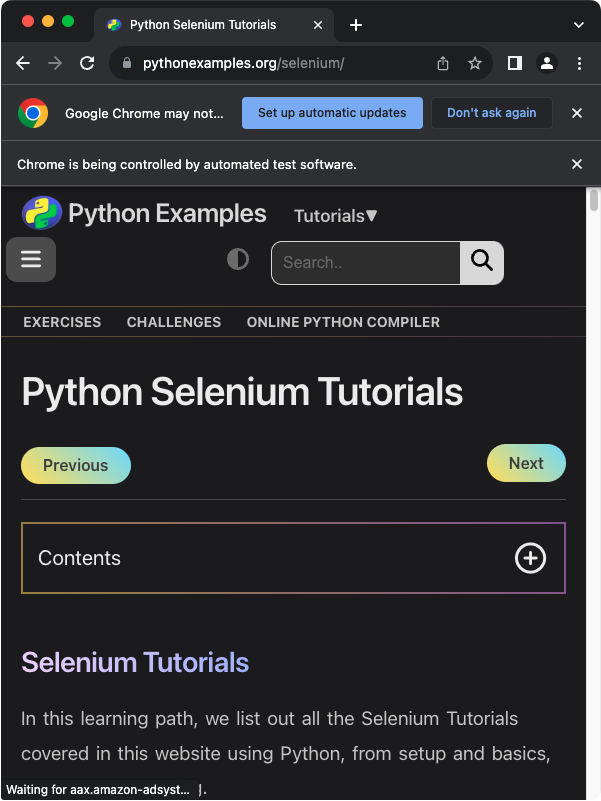The image size is (601, 801).
Task: Click Set up automatic updates button
Action: (x=332, y=113)
